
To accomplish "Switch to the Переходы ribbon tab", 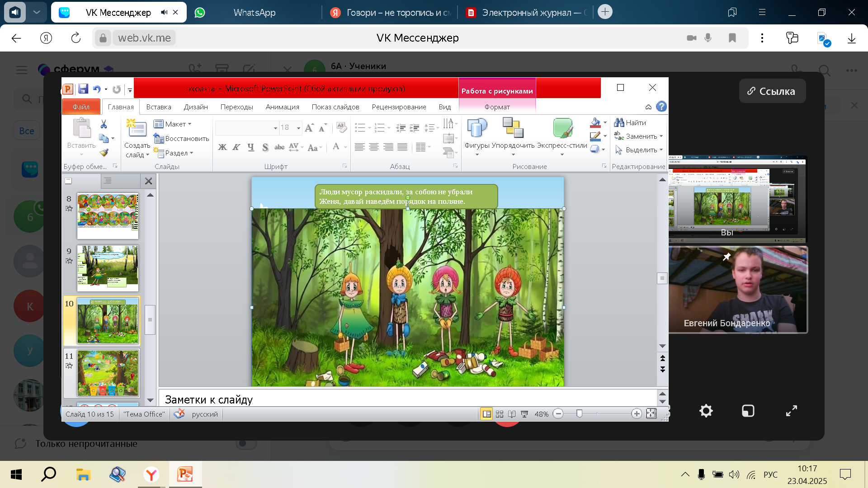I will pos(237,107).
